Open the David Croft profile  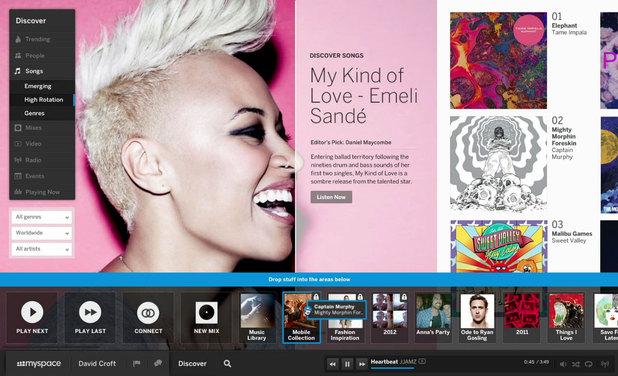pyautogui.click(x=97, y=364)
